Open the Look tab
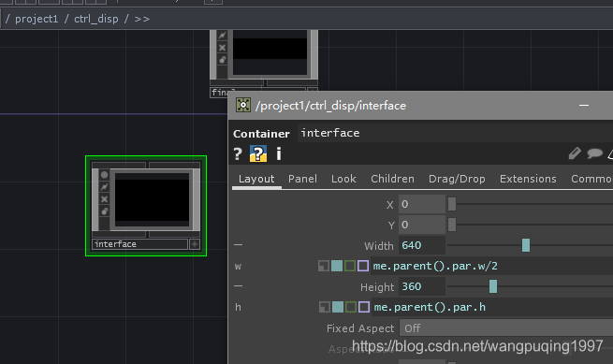 point(343,179)
